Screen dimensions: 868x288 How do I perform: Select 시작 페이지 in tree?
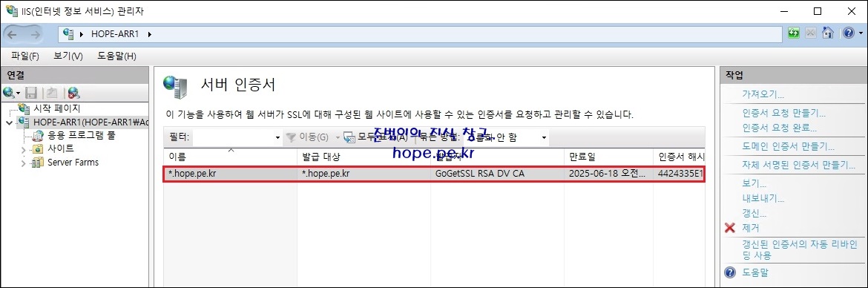tap(57, 108)
